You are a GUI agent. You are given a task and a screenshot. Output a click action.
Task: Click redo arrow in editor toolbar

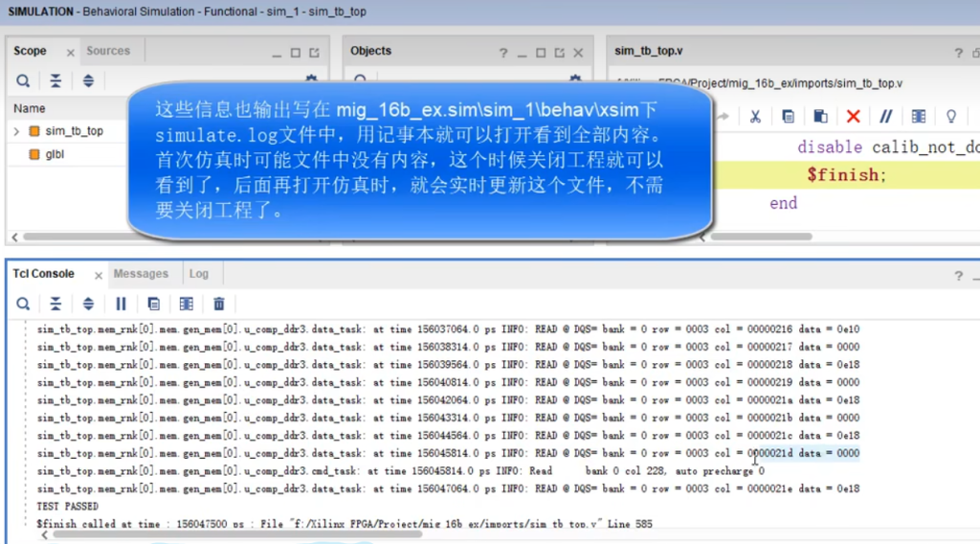click(x=724, y=116)
